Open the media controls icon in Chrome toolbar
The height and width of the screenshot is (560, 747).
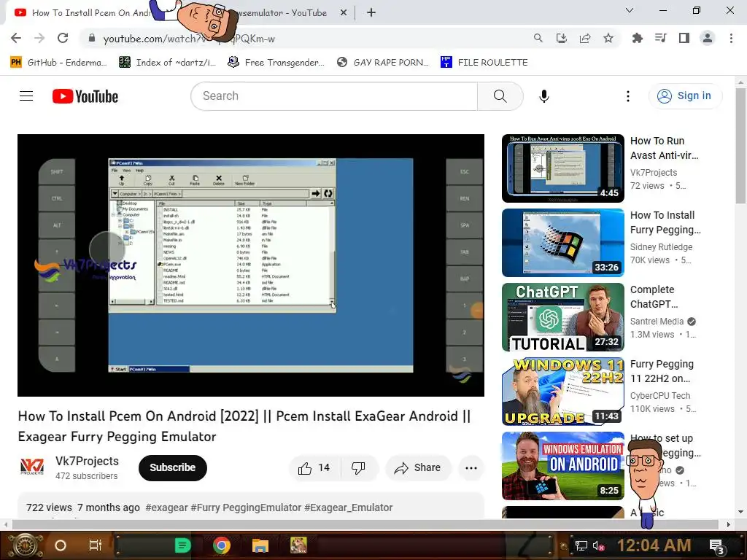click(661, 38)
